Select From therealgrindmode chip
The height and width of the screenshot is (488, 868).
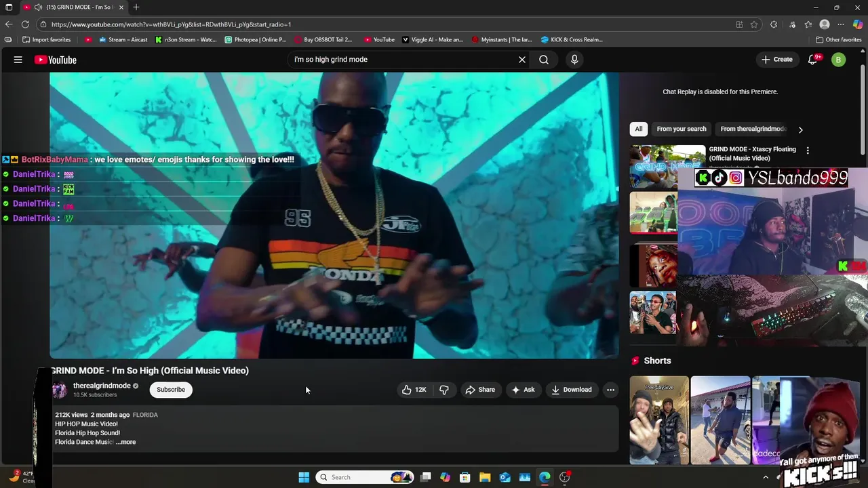(x=753, y=129)
